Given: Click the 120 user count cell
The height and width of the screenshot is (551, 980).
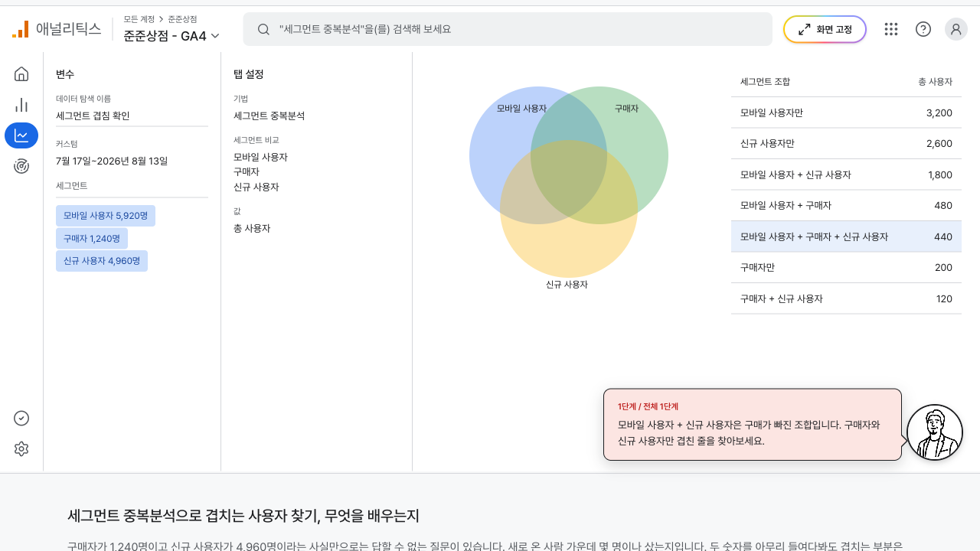Looking at the screenshot, I should [x=944, y=298].
